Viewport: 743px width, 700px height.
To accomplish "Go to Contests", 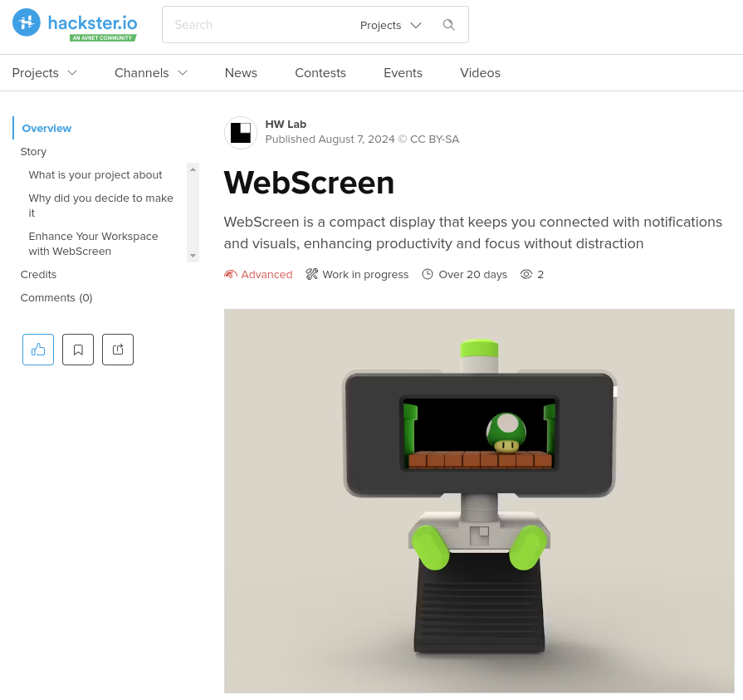I will click(320, 73).
